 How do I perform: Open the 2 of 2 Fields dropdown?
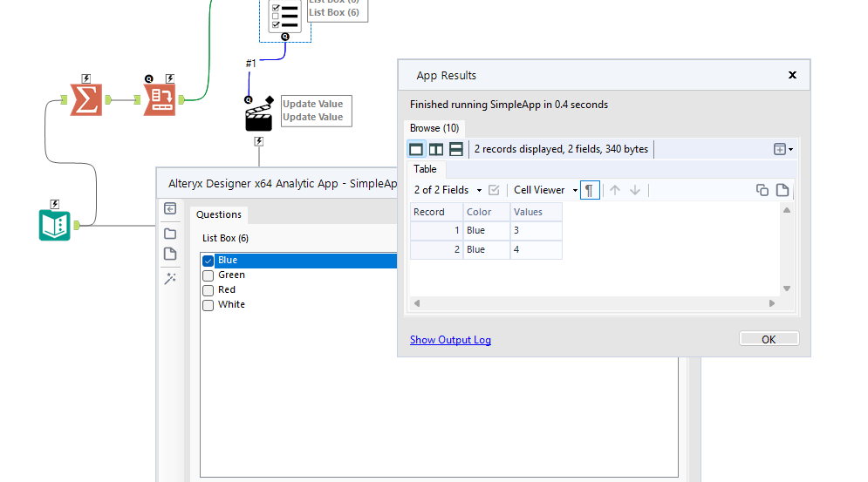448,190
